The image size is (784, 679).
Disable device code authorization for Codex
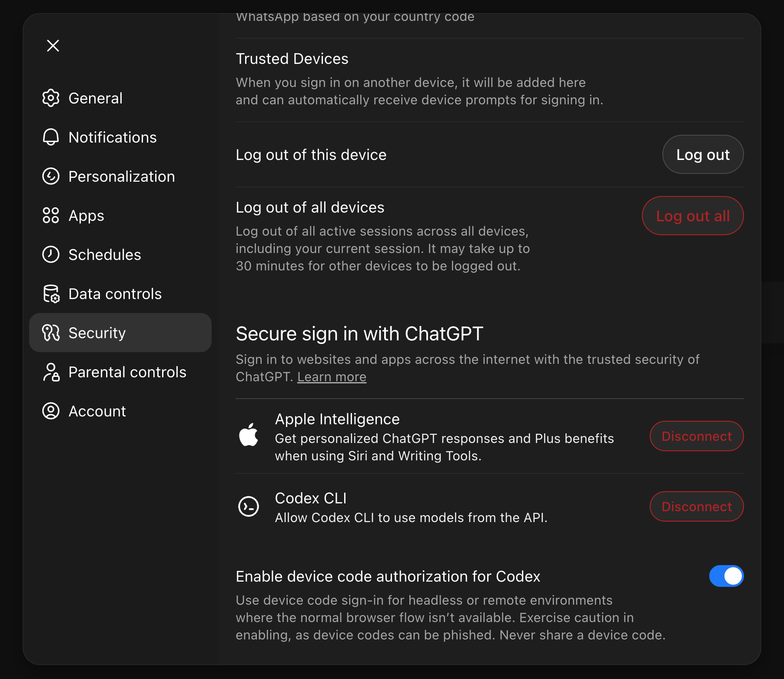pos(726,576)
